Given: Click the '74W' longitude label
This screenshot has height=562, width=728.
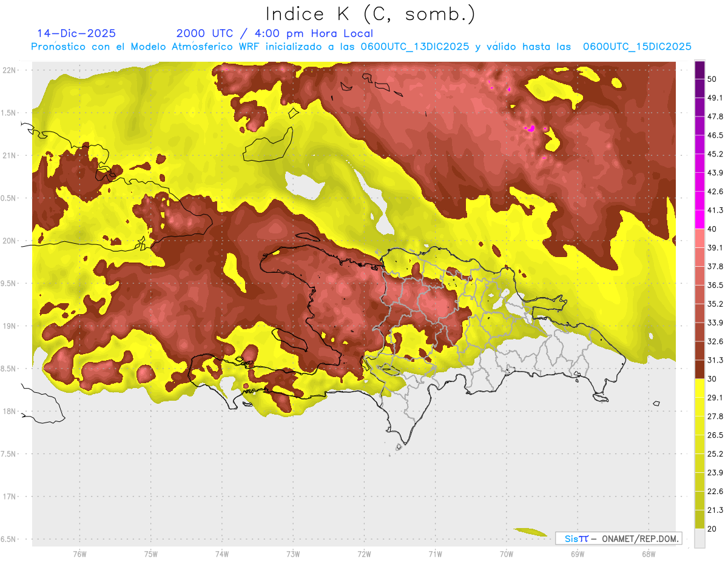Looking at the screenshot, I should coord(221,554).
